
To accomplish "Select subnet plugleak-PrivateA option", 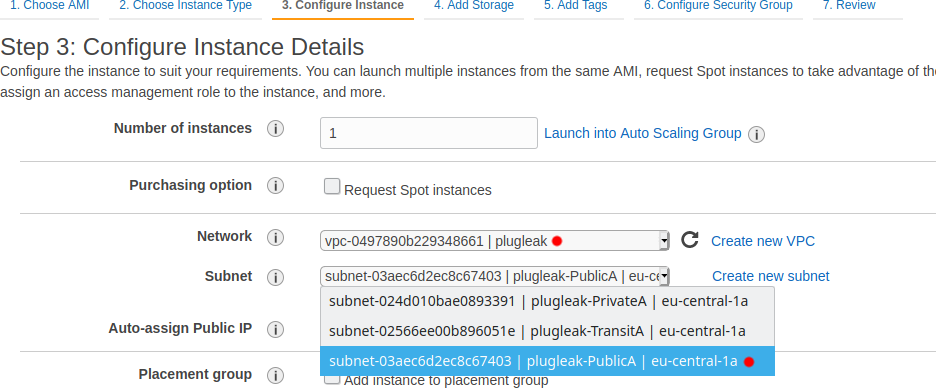I will point(547,301).
